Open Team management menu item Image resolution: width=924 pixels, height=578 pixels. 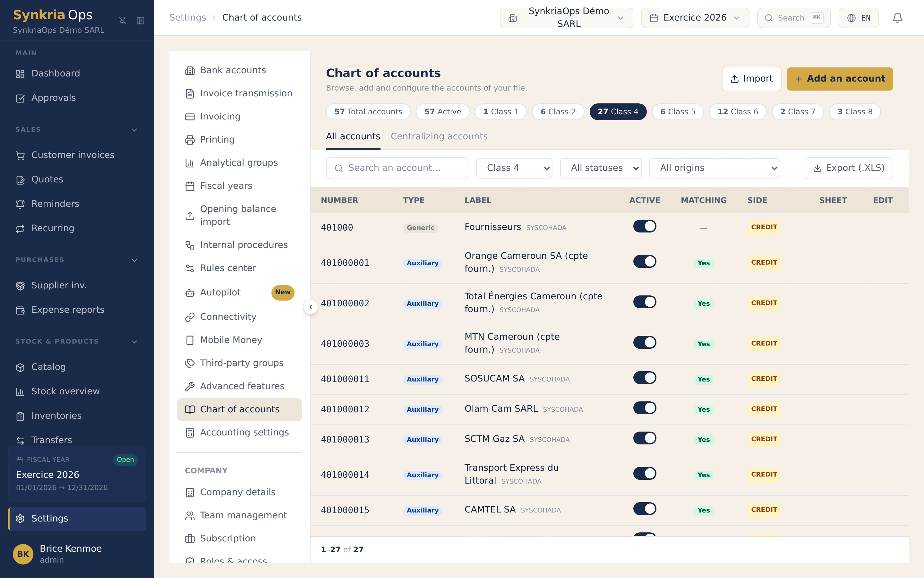(x=239, y=516)
